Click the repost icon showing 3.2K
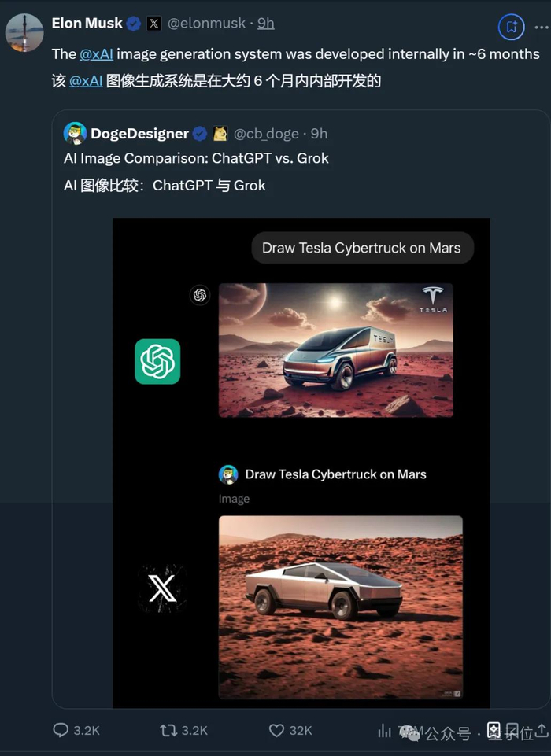Viewport: 551px width, 756px height. [168, 730]
